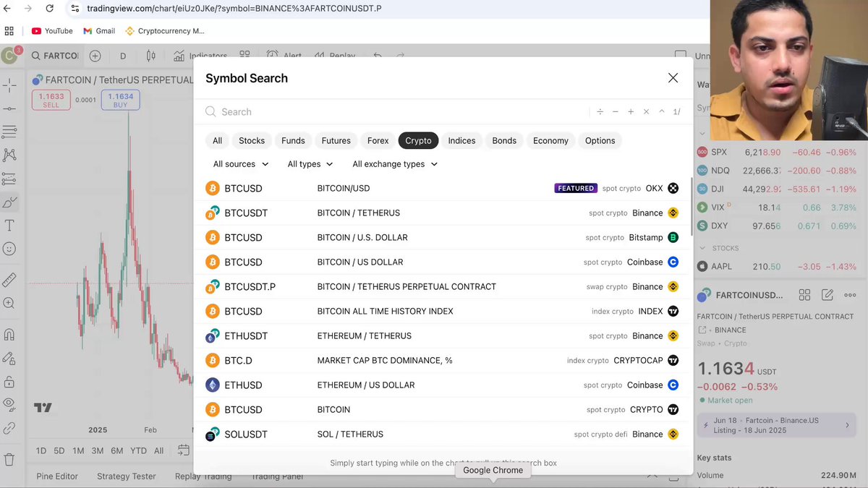Close the Symbol Search dialog

(x=673, y=78)
